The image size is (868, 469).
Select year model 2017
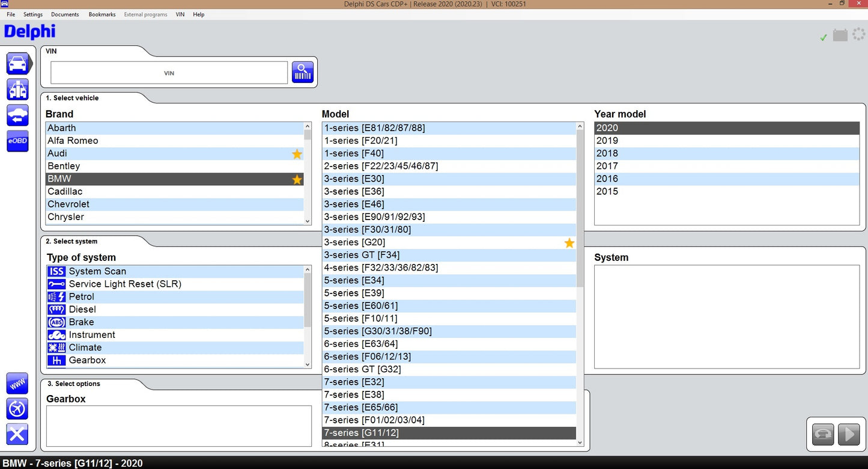pos(727,166)
